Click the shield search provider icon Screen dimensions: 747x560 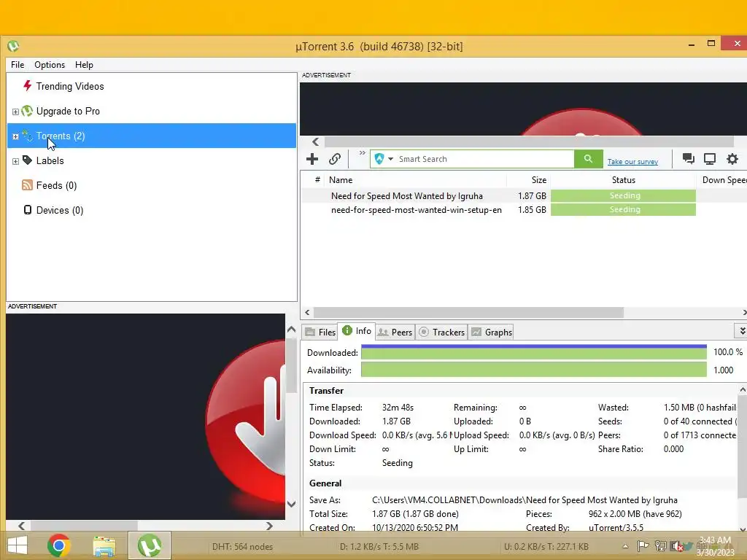coord(379,159)
